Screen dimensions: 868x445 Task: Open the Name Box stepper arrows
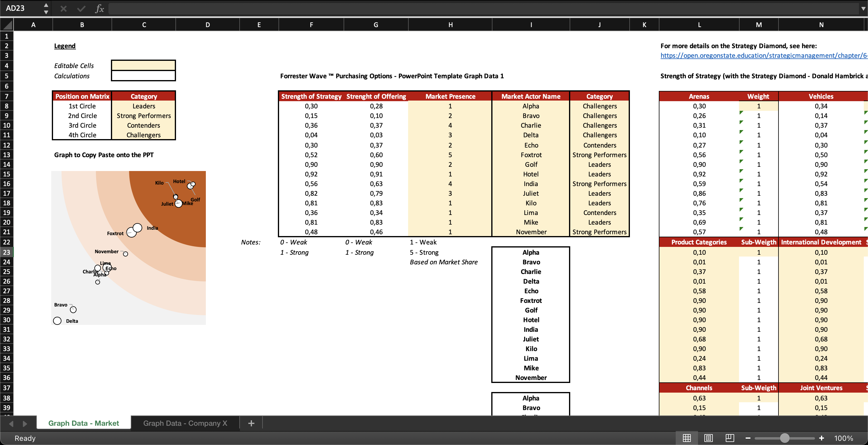click(x=46, y=8)
